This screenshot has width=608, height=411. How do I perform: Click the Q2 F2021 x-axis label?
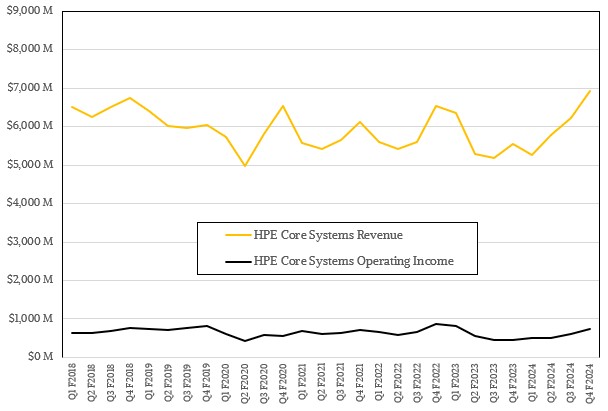point(321,382)
